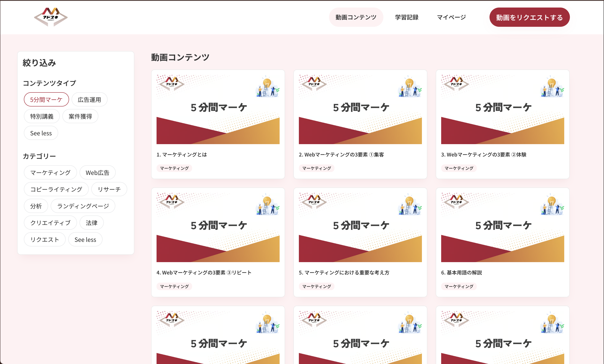604x364 pixels.
Task: Click マーケティング tag on video 1 card
Action: [x=174, y=168]
